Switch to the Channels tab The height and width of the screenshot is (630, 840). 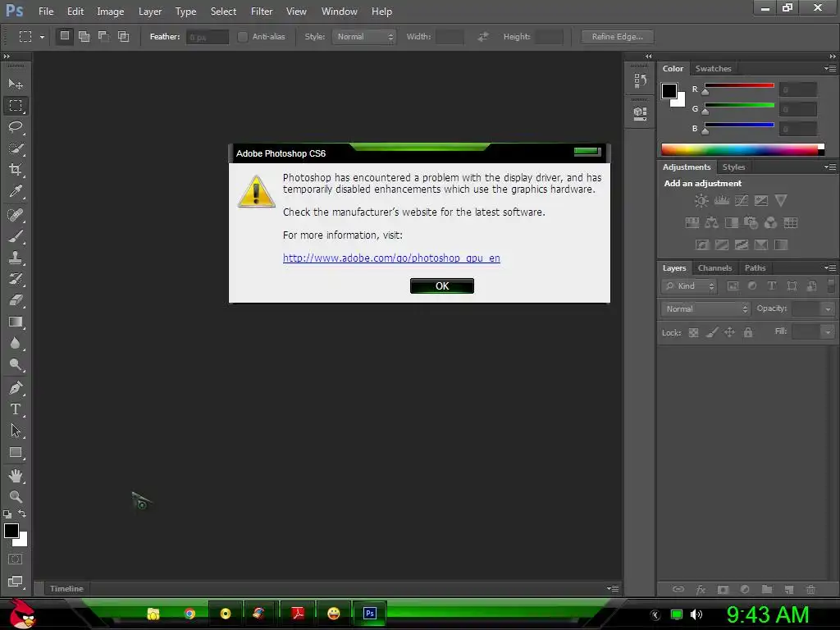pos(714,268)
